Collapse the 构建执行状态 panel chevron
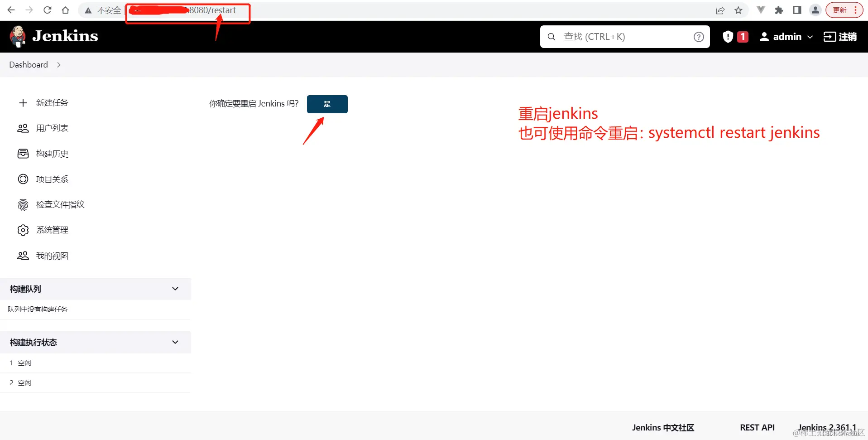 tap(175, 342)
